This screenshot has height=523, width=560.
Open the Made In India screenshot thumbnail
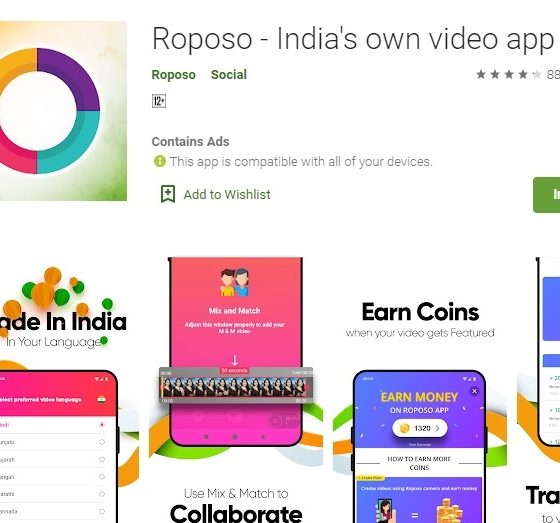[69, 390]
